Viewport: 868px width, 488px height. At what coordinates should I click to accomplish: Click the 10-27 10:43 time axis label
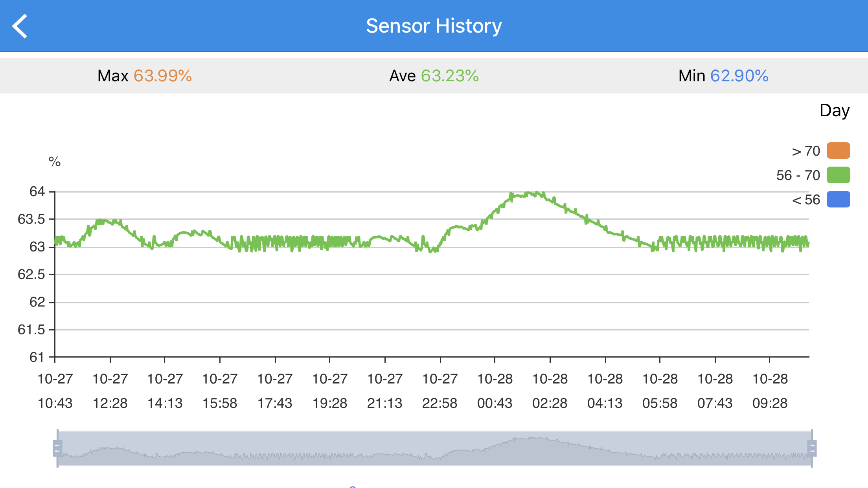pyautogui.click(x=55, y=391)
